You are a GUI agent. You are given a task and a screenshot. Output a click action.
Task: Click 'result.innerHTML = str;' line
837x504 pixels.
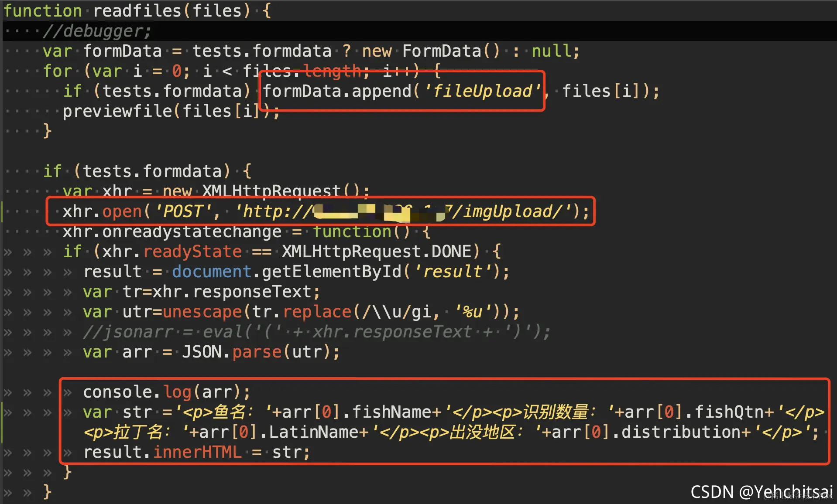tap(197, 452)
